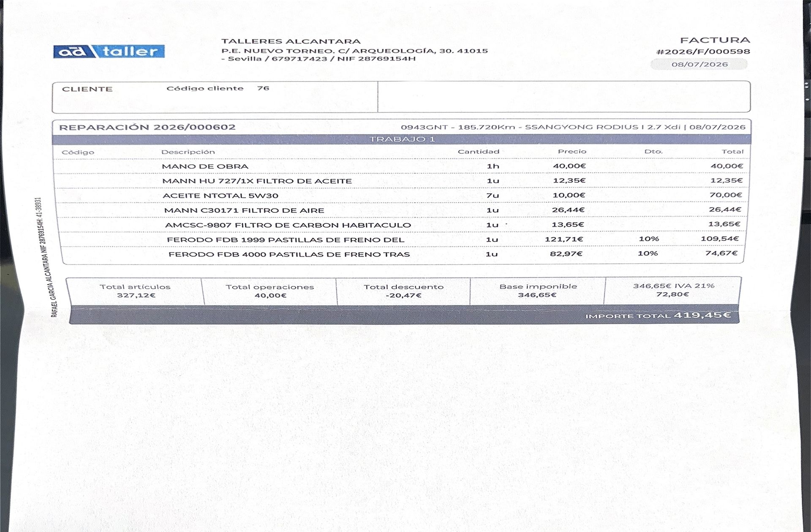Click the Total descuento -20,47€ cell
The image size is (811, 532).
click(x=403, y=291)
